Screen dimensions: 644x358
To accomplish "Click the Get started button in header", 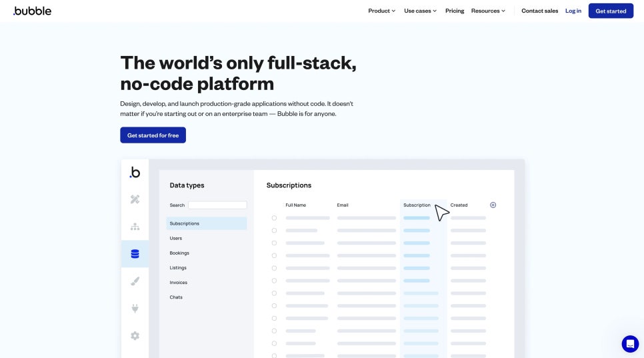I will point(611,11).
